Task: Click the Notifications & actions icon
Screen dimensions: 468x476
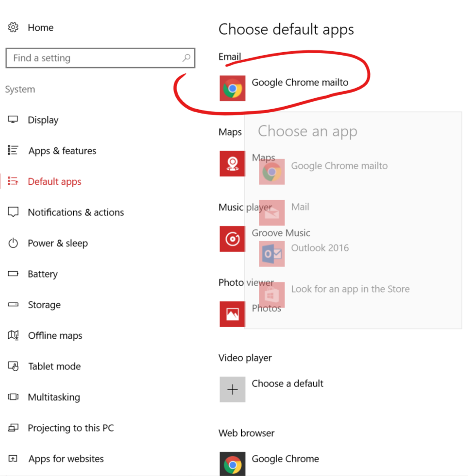Action: coord(13,212)
